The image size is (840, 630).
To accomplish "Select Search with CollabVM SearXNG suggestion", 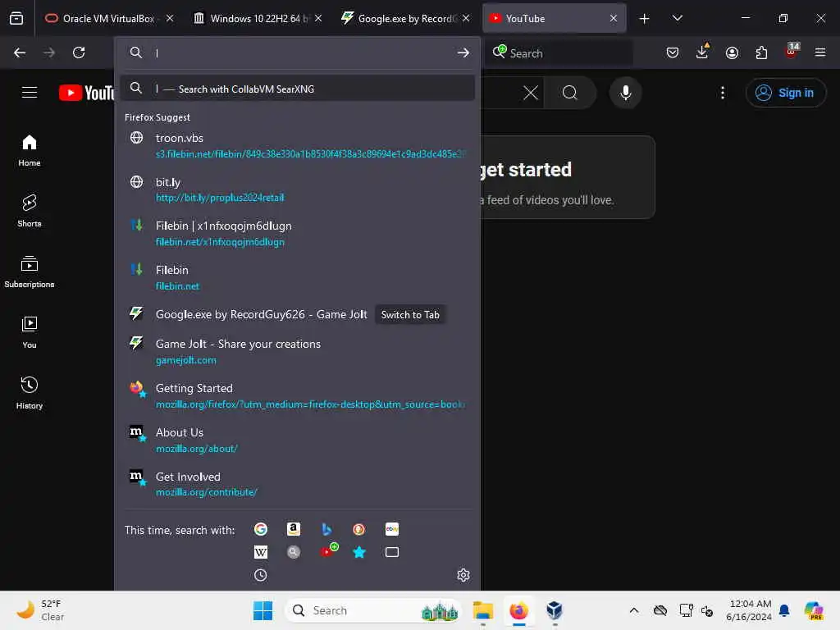I will coord(297,89).
